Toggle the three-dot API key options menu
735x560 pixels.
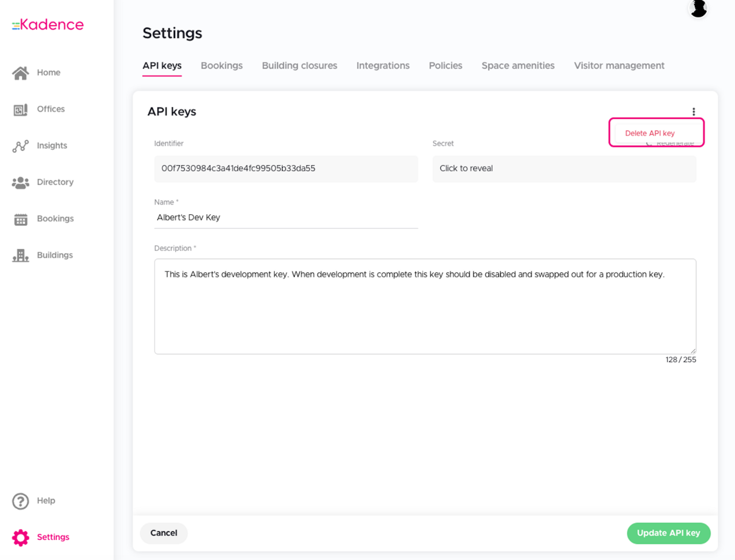pyautogui.click(x=694, y=111)
